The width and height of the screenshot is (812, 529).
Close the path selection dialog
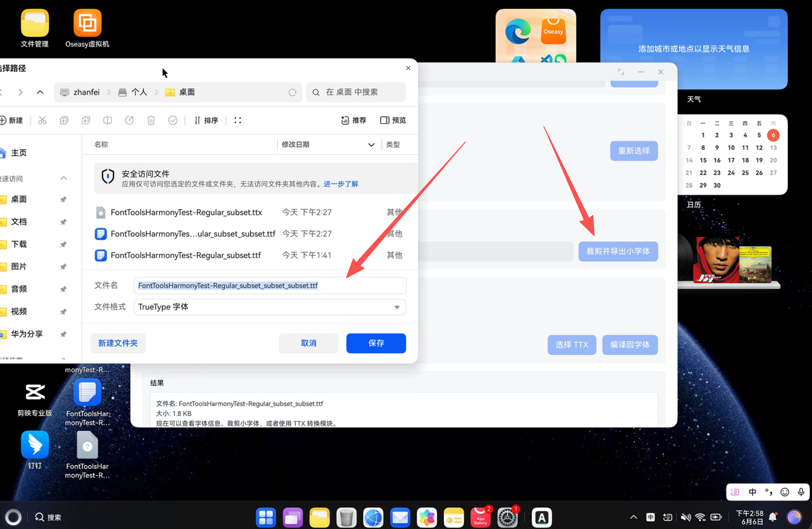click(408, 68)
